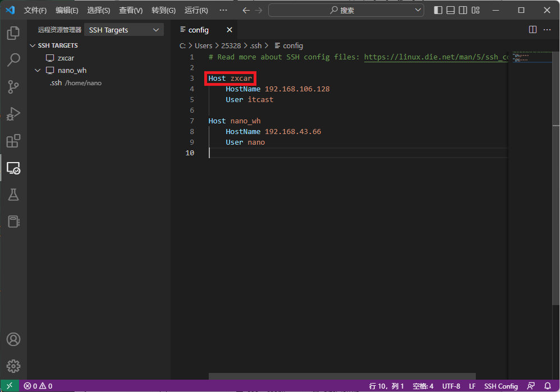Open the Extensions view
560x392 pixels.
(13, 141)
